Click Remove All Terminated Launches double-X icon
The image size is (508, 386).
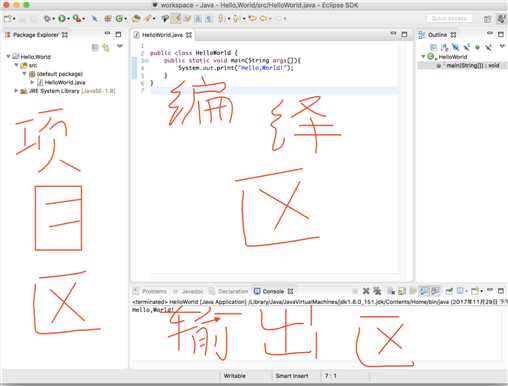pos(377,291)
